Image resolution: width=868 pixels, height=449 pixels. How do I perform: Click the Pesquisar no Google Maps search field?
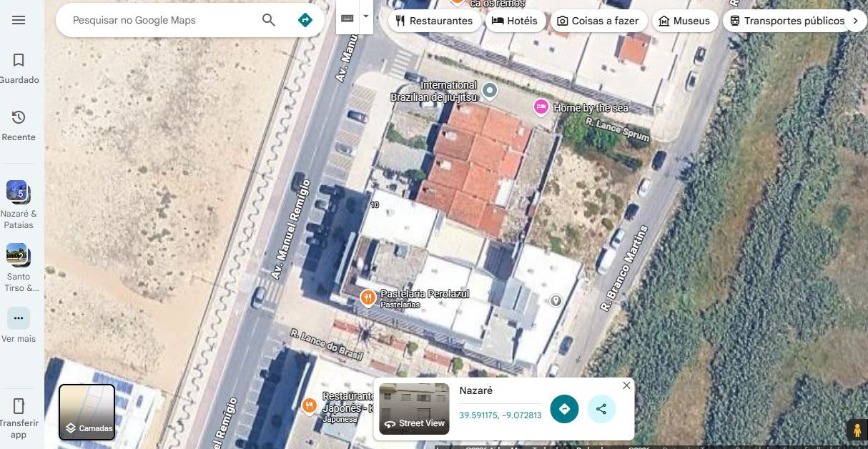coord(161,20)
